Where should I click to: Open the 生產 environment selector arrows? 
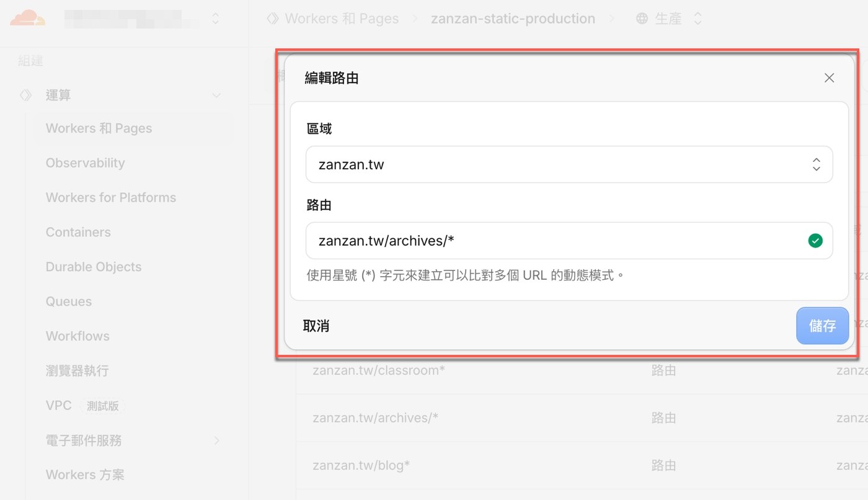point(697,19)
